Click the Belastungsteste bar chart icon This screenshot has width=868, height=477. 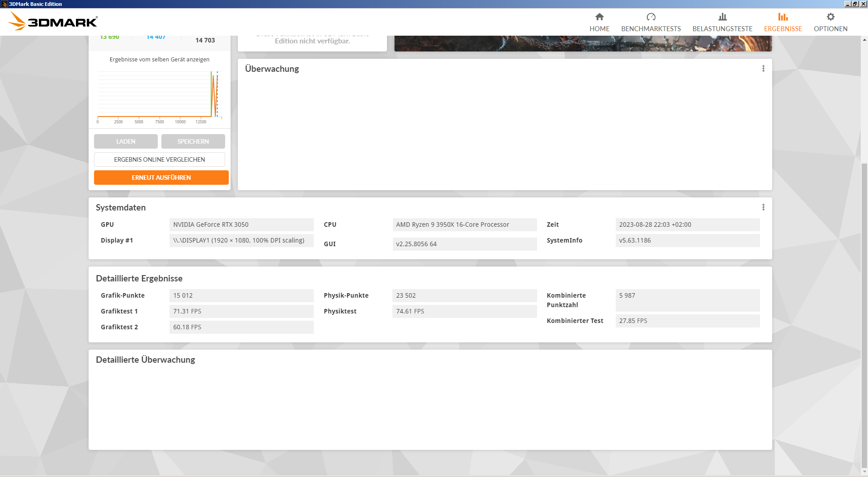722,17
